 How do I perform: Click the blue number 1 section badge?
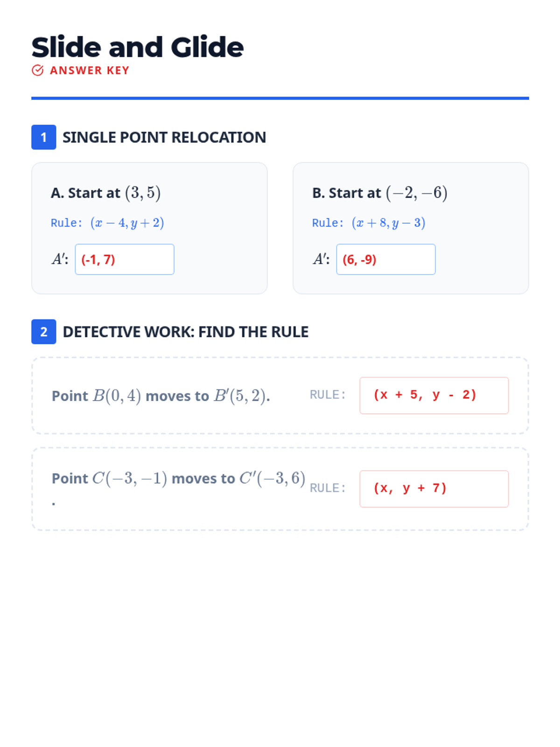point(44,137)
